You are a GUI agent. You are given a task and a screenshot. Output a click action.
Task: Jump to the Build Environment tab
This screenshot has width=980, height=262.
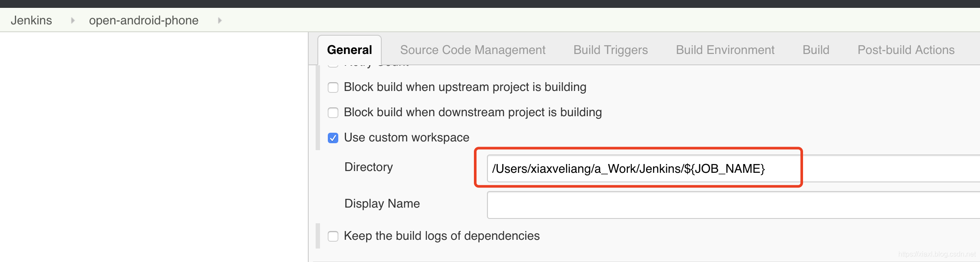[x=725, y=50]
